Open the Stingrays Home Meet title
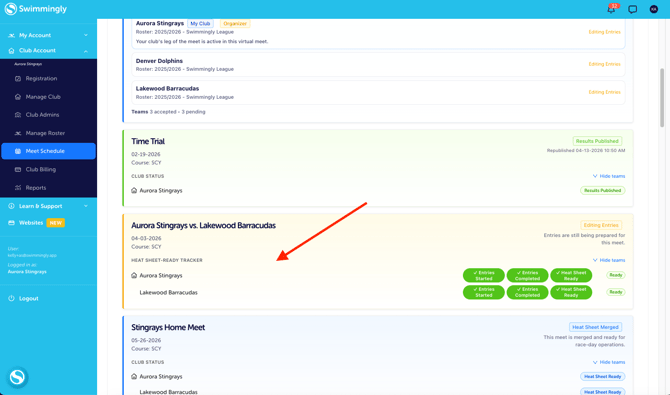The width and height of the screenshot is (670, 395). point(168,327)
